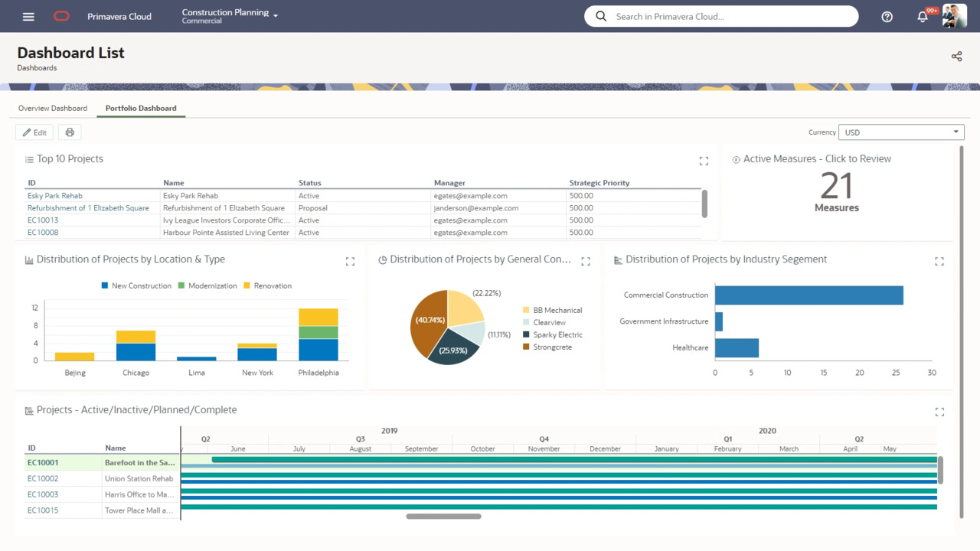
Task: Select the Portfolio Dashboard tab
Action: (141, 109)
